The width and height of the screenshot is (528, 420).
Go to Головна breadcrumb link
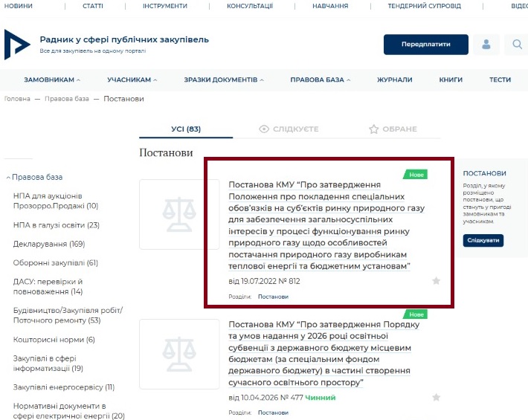(17, 99)
